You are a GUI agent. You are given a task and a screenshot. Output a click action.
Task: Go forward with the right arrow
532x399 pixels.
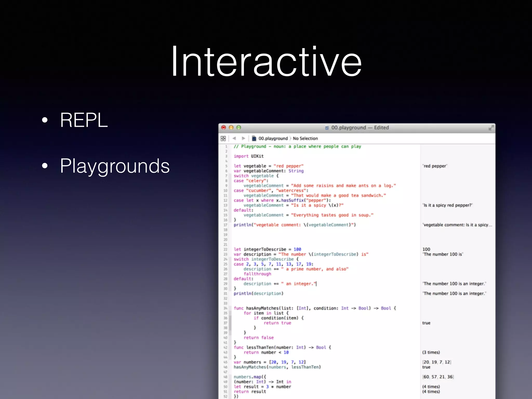pos(243,138)
